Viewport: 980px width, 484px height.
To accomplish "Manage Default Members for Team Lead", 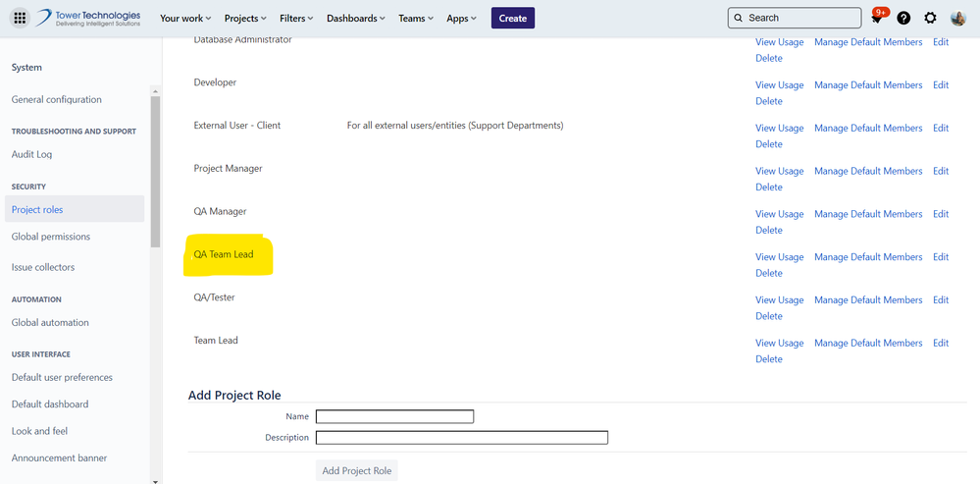I will coord(868,344).
